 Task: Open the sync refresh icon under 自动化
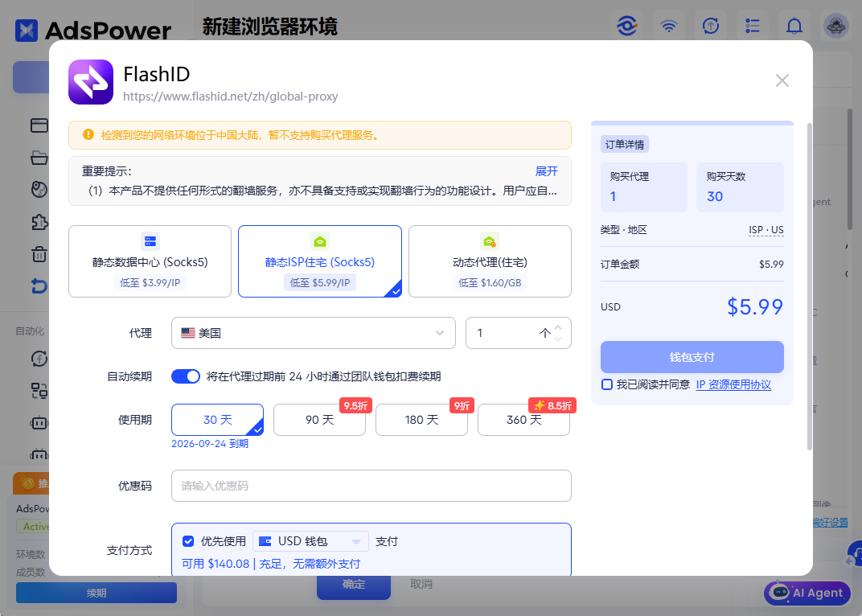39,359
